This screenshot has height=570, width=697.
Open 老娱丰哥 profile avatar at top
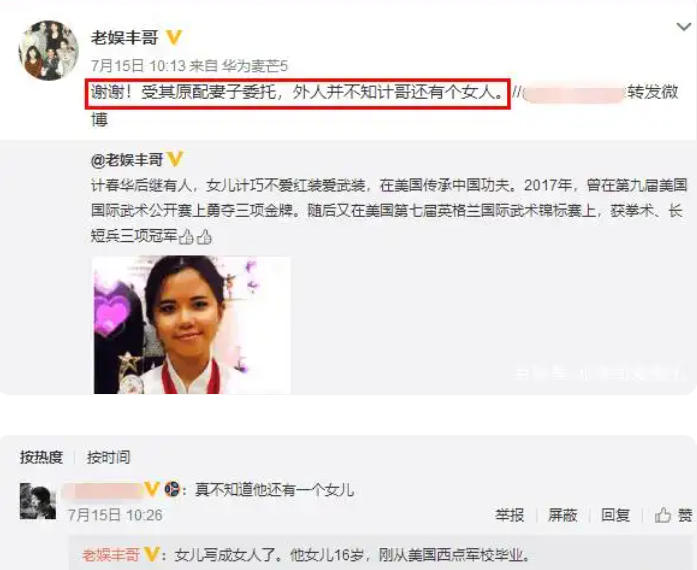pos(48,50)
